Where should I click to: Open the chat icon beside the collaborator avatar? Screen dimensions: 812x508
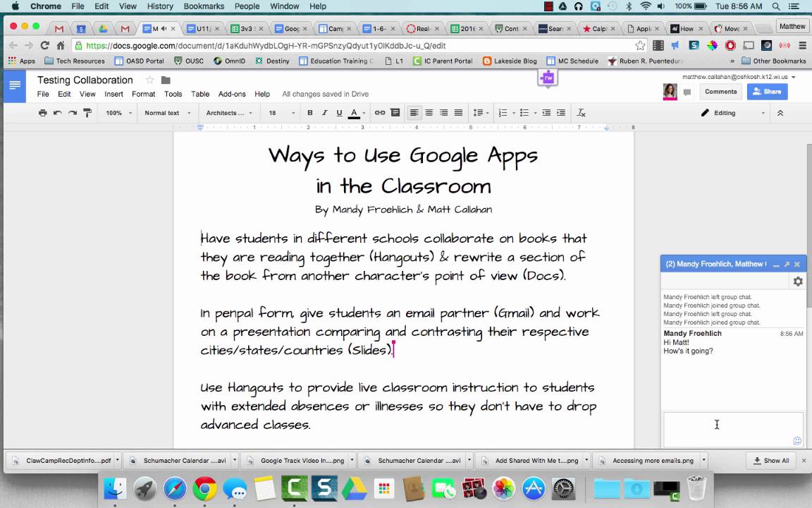(687, 92)
